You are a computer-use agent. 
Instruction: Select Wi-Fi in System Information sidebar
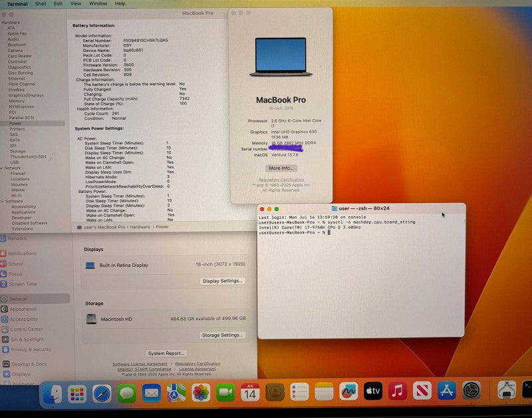pos(16,196)
